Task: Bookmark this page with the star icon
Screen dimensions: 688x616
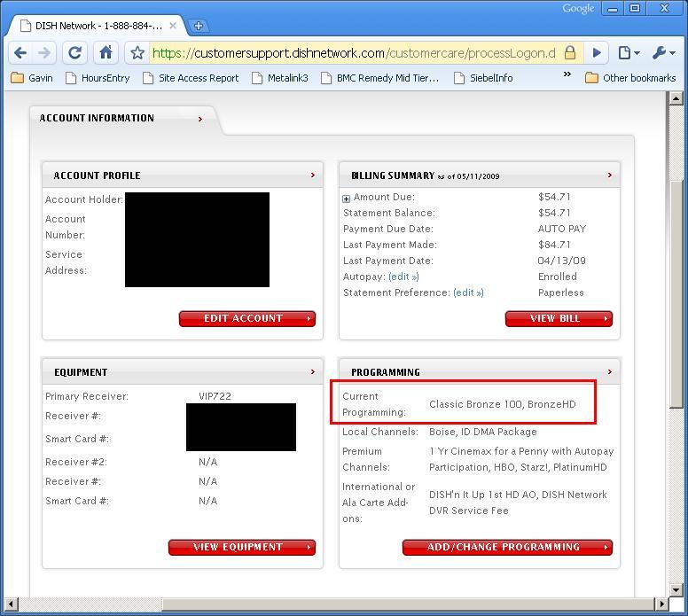Action: click(137, 53)
